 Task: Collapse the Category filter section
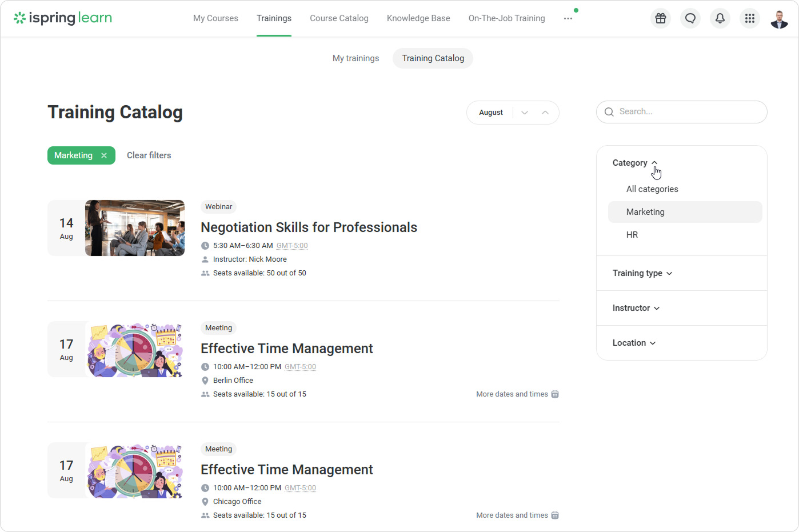tap(635, 163)
